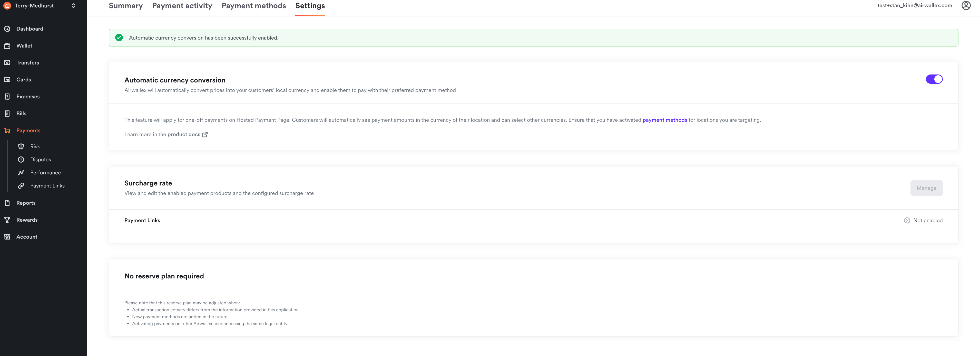The width and height of the screenshot is (980, 356).
Task: Click the Manage surcharge rate button
Action: (926, 188)
